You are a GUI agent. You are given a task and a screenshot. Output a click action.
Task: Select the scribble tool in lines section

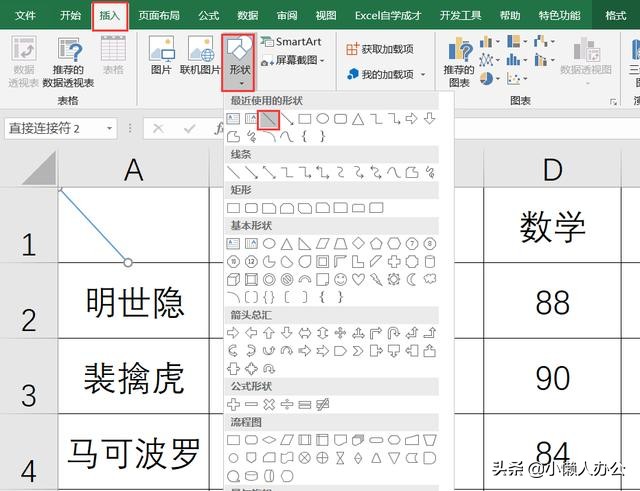pyautogui.click(x=430, y=173)
